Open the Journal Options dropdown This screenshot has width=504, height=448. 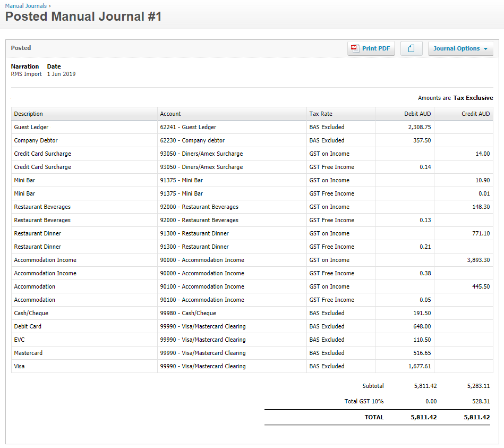tap(460, 48)
